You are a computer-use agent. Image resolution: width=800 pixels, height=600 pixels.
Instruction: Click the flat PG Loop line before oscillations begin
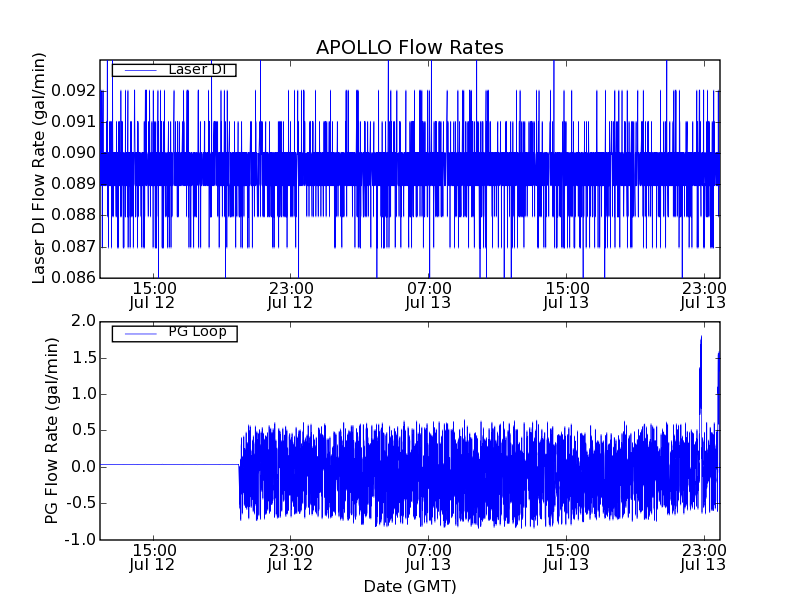click(170, 464)
